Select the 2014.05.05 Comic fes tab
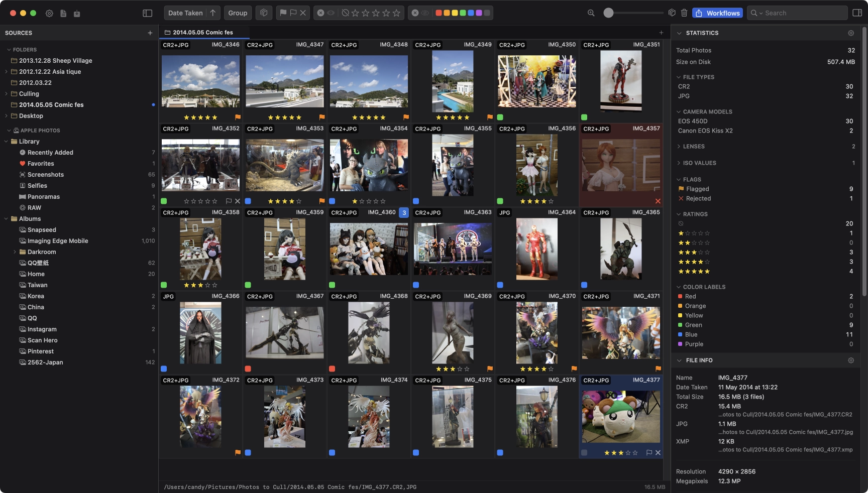Viewport: 868px width, 493px height. pos(203,33)
